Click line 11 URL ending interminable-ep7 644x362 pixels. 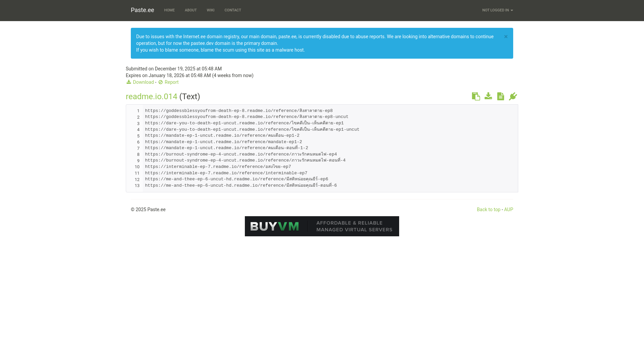(226, 173)
